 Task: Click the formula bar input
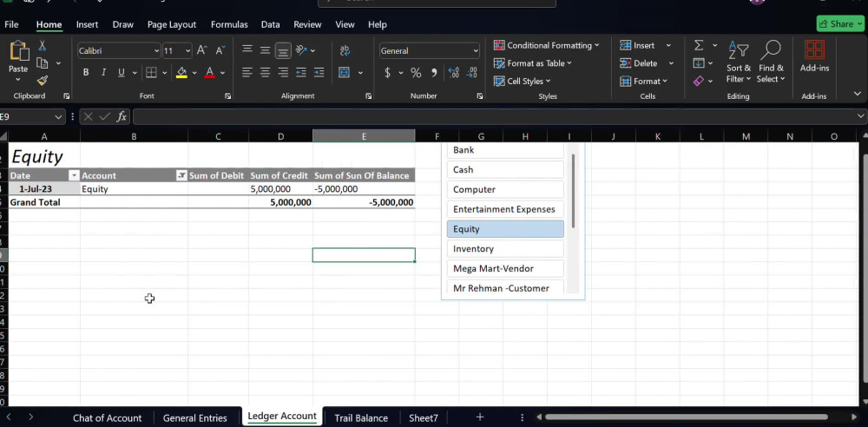tap(496, 117)
